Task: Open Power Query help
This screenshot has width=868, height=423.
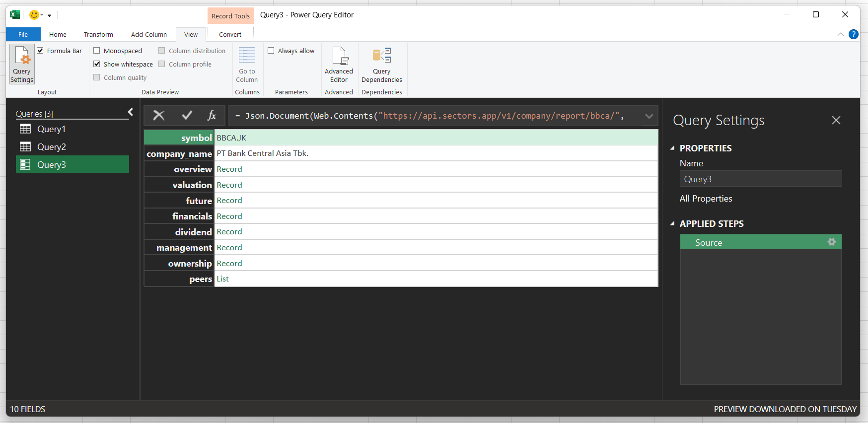Action: [x=854, y=34]
